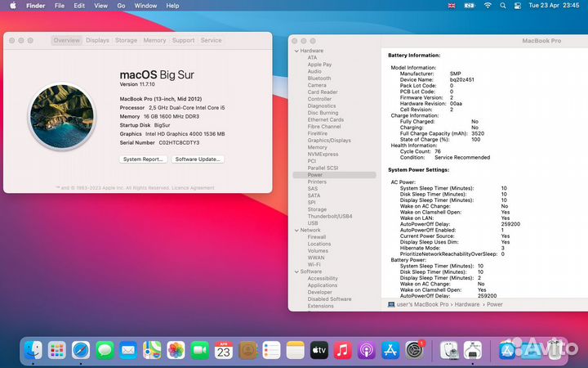Open the Licence Agreement link

pos(193,188)
